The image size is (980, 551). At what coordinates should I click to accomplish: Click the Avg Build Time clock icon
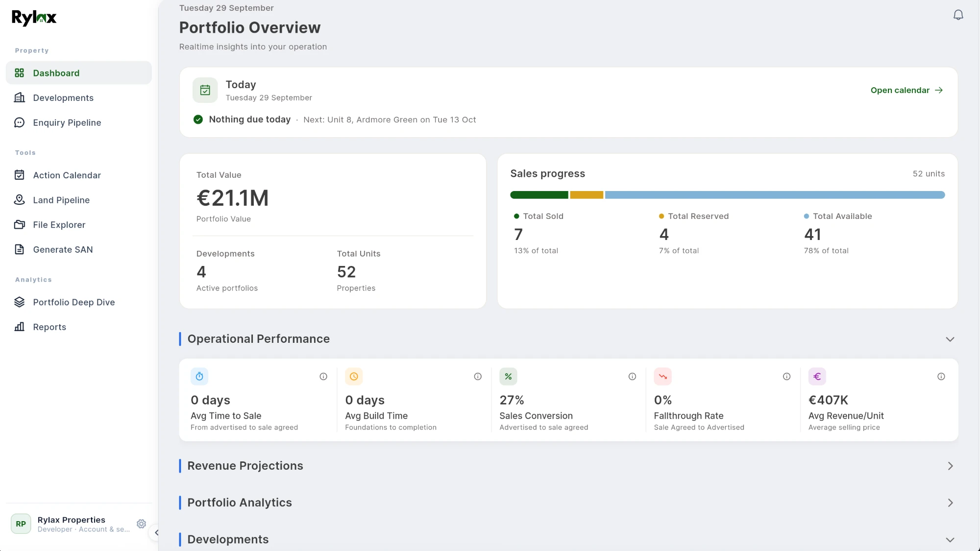(x=354, y=377)
